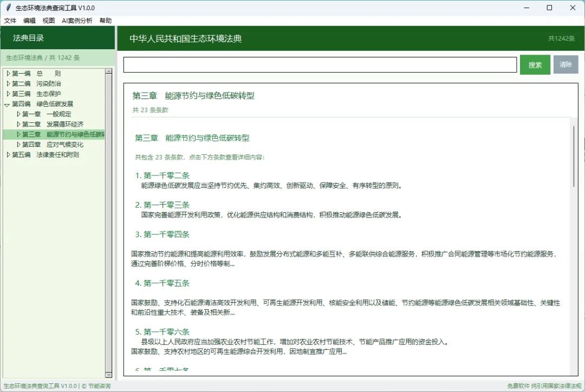This screenshot has width=585, height=392.
Task: Open the 文件 menu
Action: (x=10, y=21)
